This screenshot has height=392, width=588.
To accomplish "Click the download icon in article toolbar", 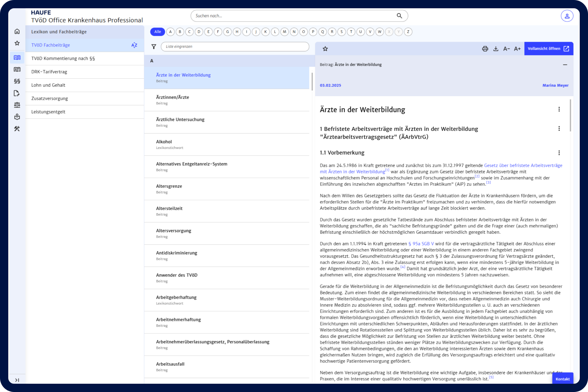I will coord(496,49).
